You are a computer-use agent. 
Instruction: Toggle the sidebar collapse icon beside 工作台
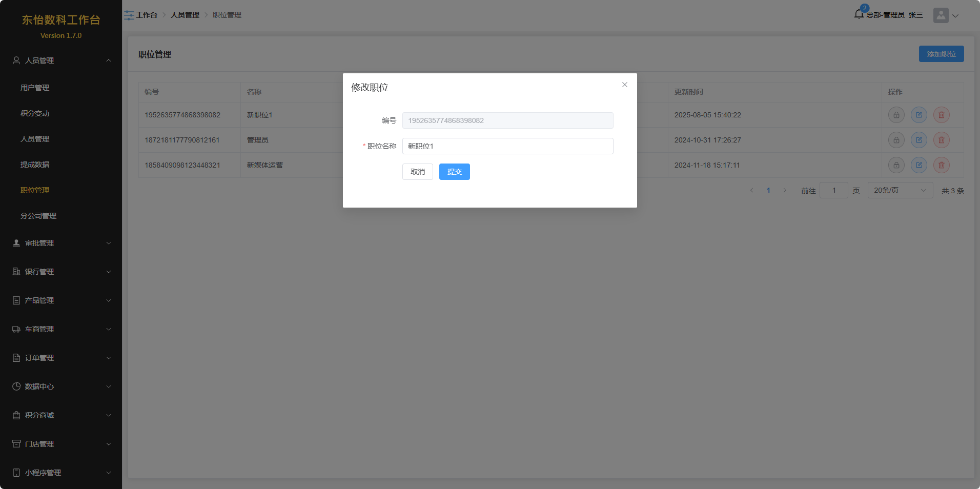pos(129,15)
